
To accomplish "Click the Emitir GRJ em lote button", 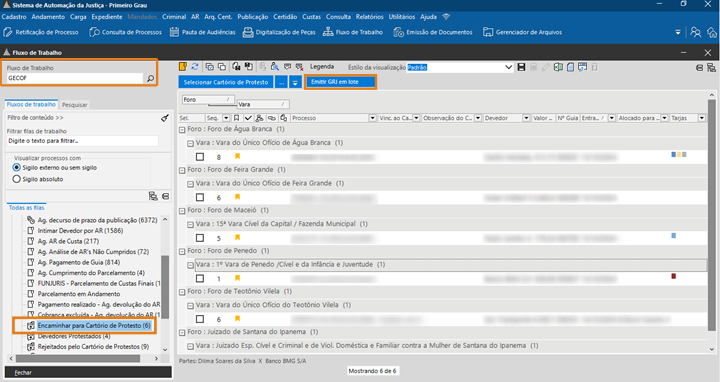I will (x=340, y=82).
